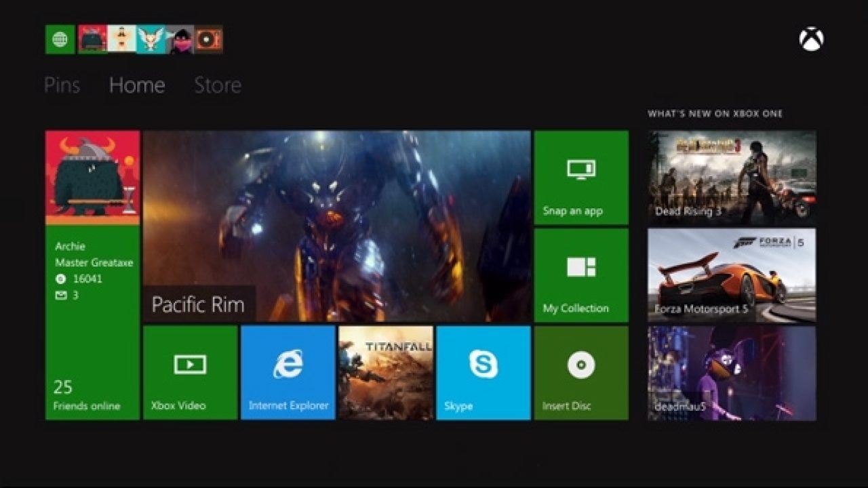Open the Snap an app tile
Image resolution: width=868 pixels, height=488 pixels.
[581, 178]
